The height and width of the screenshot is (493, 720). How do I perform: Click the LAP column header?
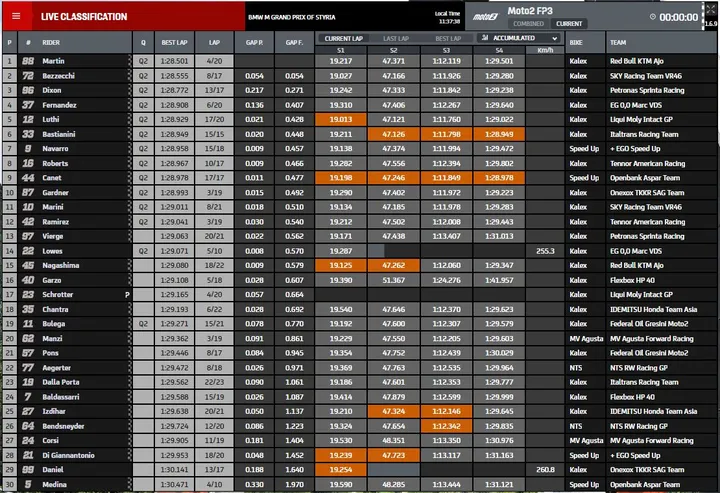[214, 43]
